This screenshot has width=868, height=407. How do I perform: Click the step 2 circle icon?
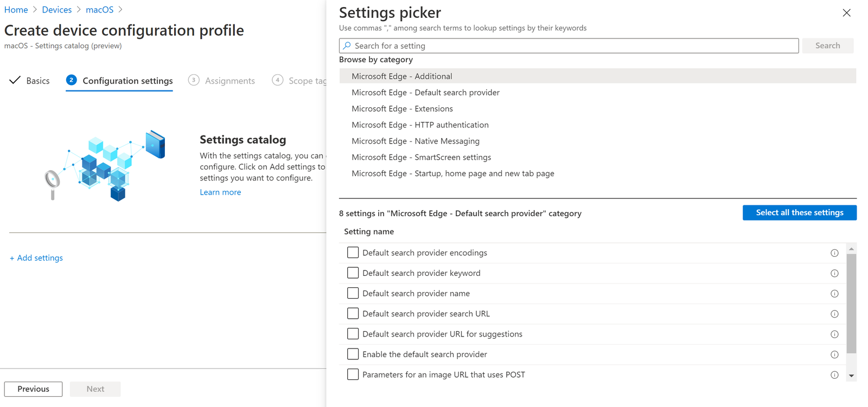(x=71, y=80)
